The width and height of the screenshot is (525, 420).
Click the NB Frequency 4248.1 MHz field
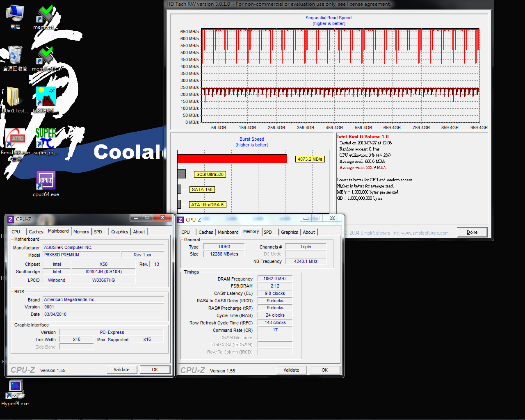(306, 261)
